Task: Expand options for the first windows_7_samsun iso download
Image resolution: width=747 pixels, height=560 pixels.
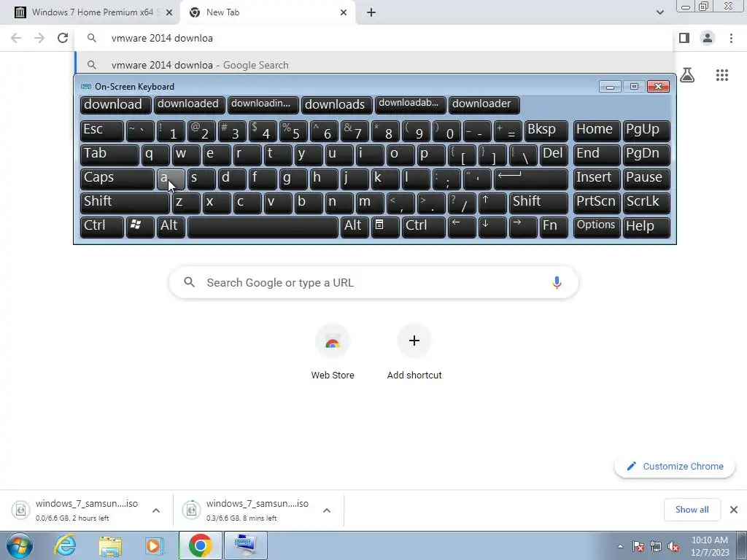Action: (156, 510)
